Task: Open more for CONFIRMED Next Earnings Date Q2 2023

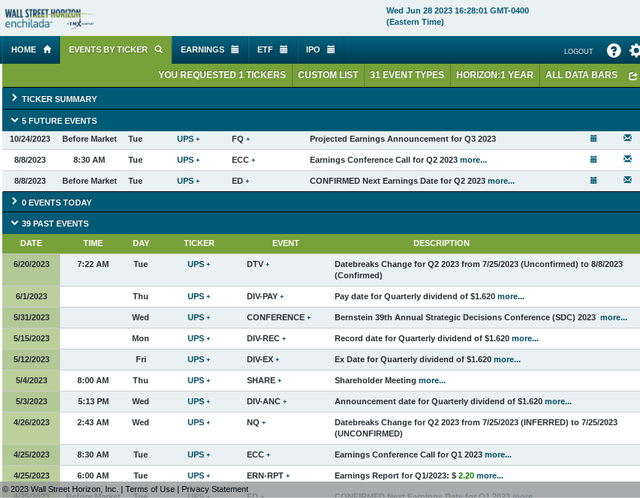Action: click(501, 181)
